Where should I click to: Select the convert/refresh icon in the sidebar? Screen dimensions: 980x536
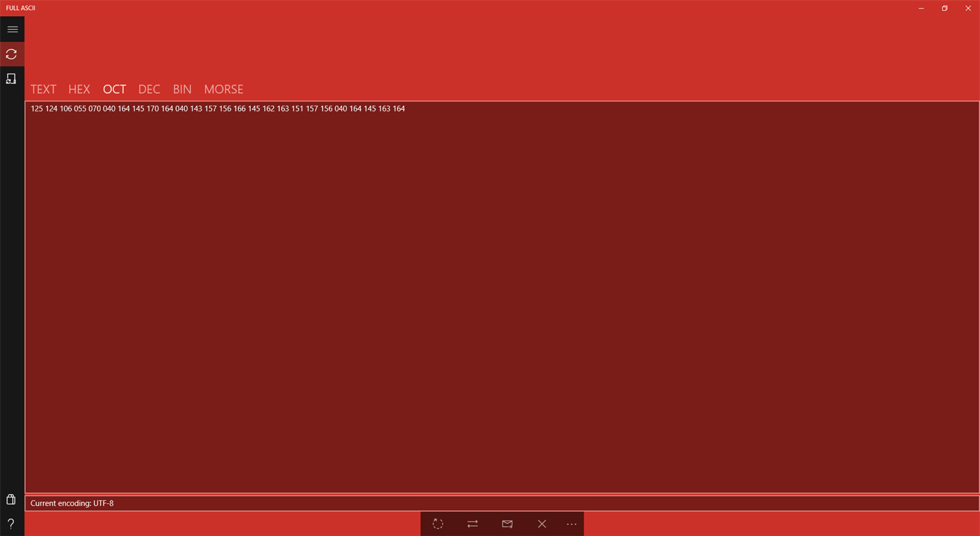[x=11, y=53]
